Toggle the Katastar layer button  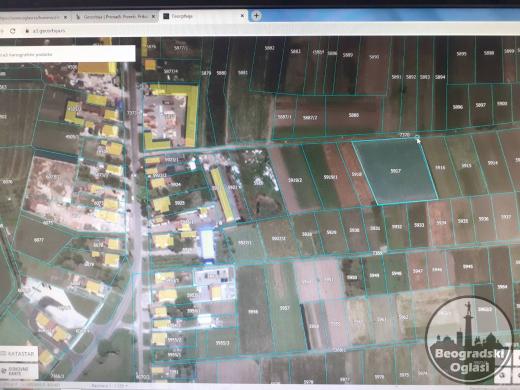(x=19, y=354)
